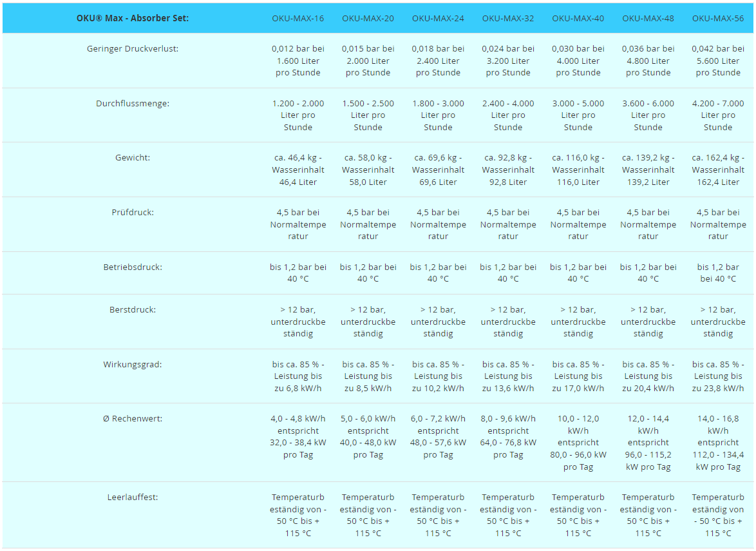The width and height of the screenshot is (756, 551).
Task: Click the 1.500 - 2.500 Liter pro Stunde cell
Action: tap(368, 115)
